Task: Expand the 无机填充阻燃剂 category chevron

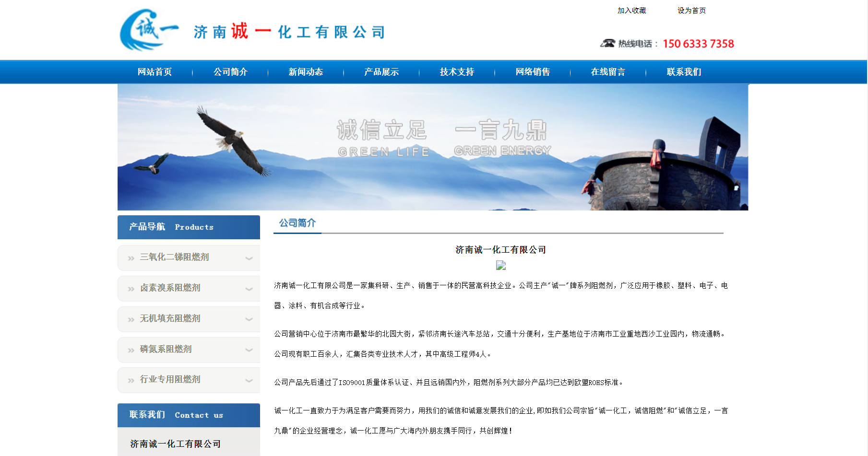Action: 249,319
